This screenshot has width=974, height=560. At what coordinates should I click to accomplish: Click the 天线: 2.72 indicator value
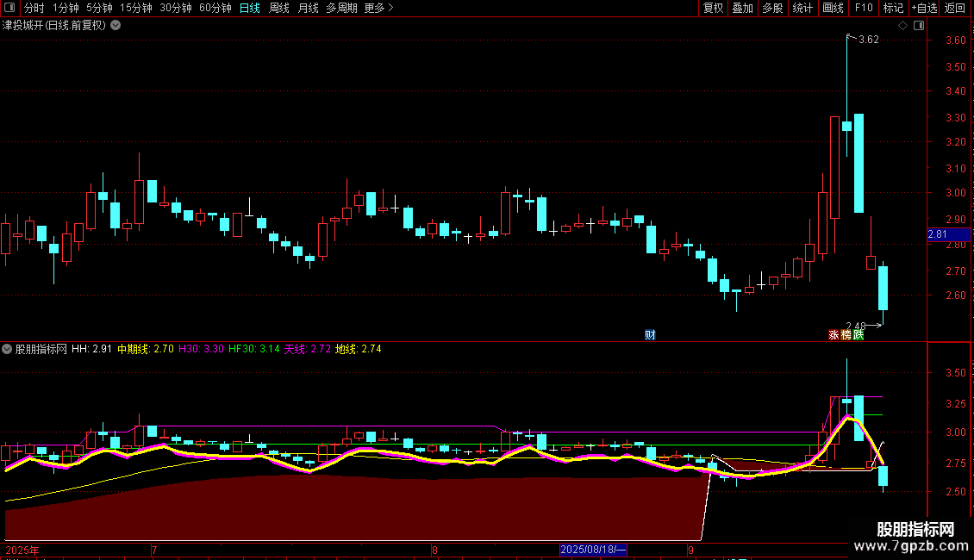tap(308, 349)
